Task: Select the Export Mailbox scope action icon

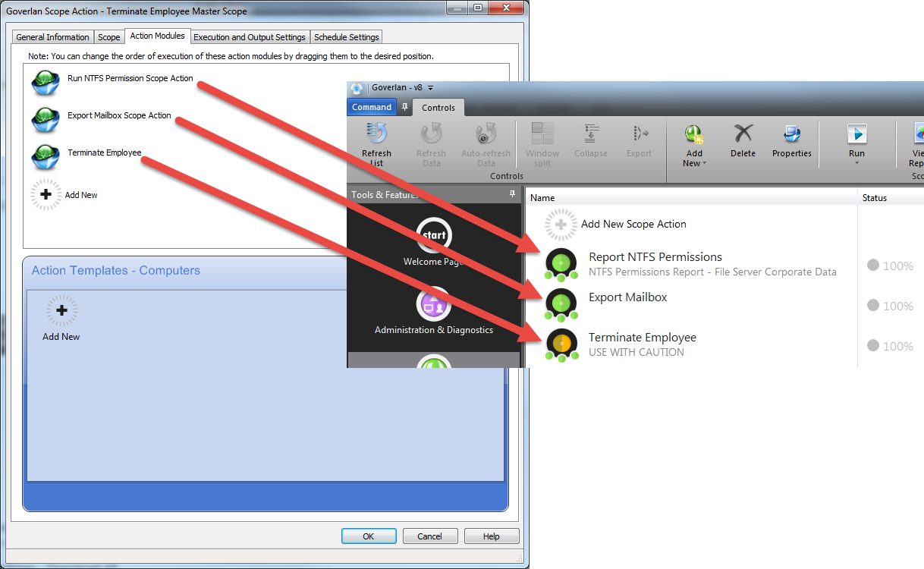Action: click(561, 303)
